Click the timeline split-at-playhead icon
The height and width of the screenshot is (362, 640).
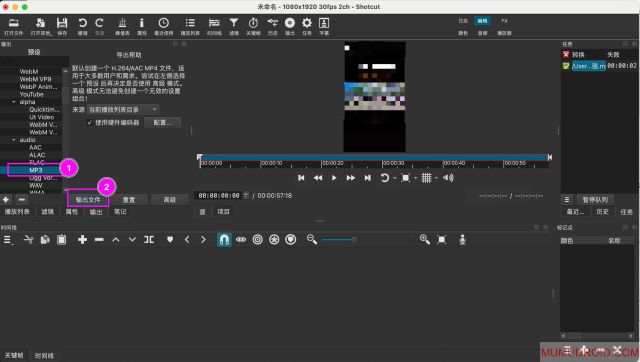click(x=149, y=240)
